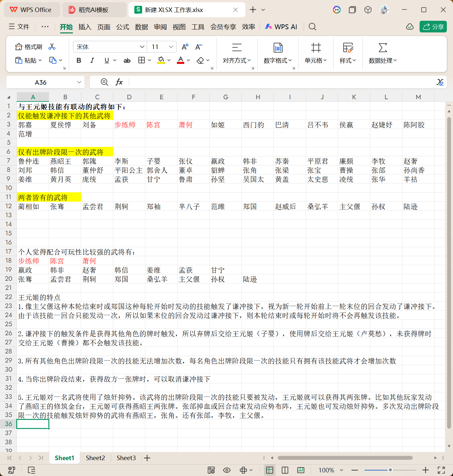Toggle italic formatting

point(92,60)
